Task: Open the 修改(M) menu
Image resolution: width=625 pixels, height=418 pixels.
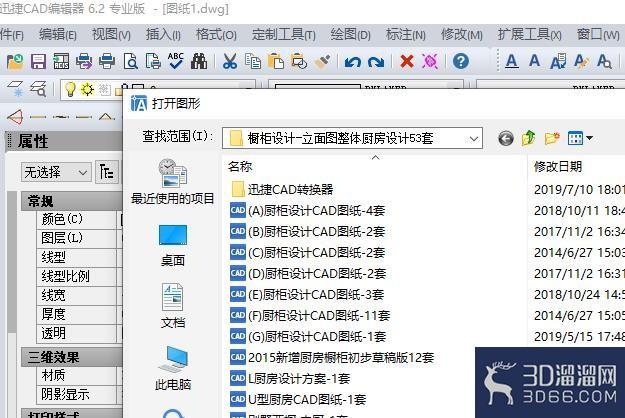Action: pyautogui.click(x=462, y=35)
